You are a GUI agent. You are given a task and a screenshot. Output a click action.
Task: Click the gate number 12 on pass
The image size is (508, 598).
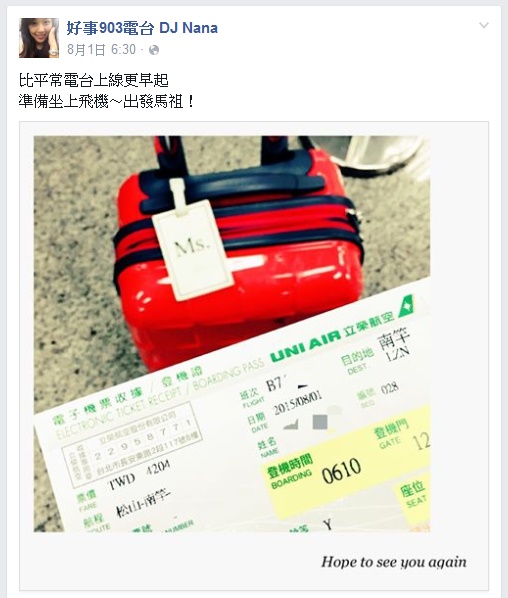[x=421, y=441]
